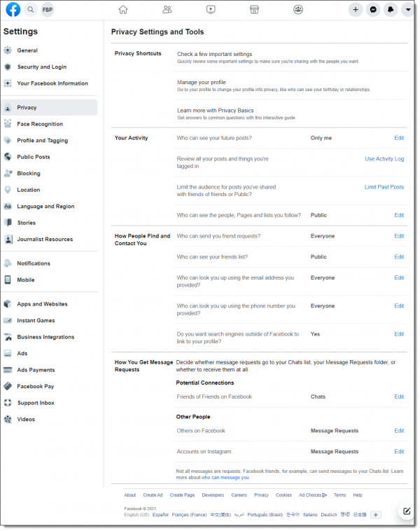420x531 pixels.
Task: Open the Groups icon in top bar
Action: pyautogui.click(x=297, y=10)
